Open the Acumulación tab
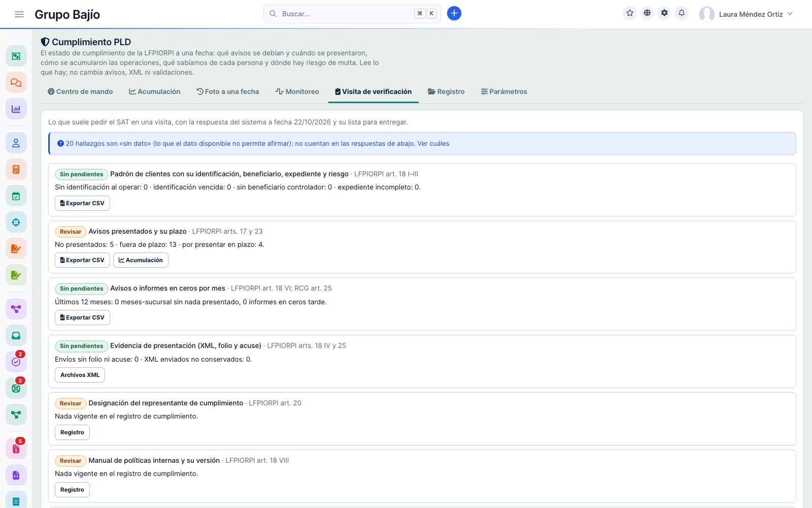The image size is (812, 508). click(155, 91)
